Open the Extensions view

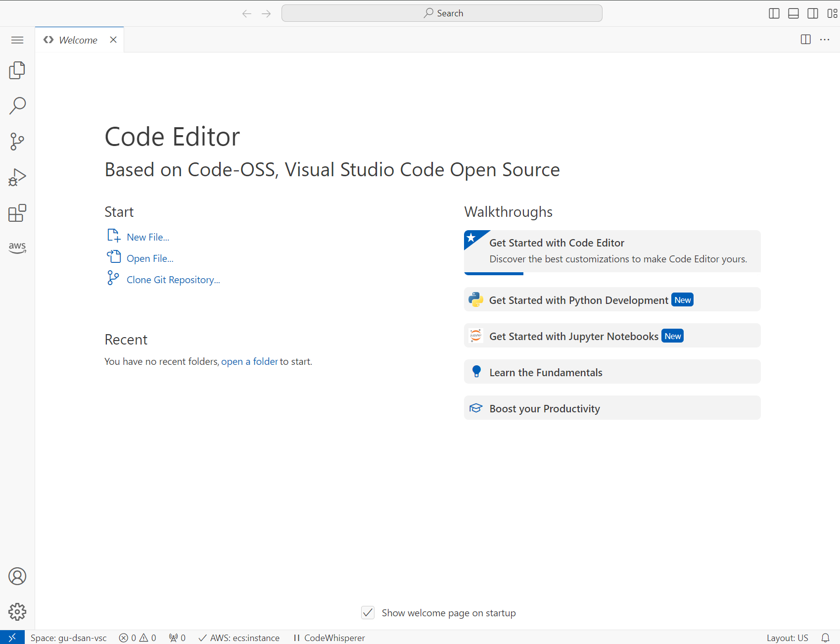(x=17, y=213)
